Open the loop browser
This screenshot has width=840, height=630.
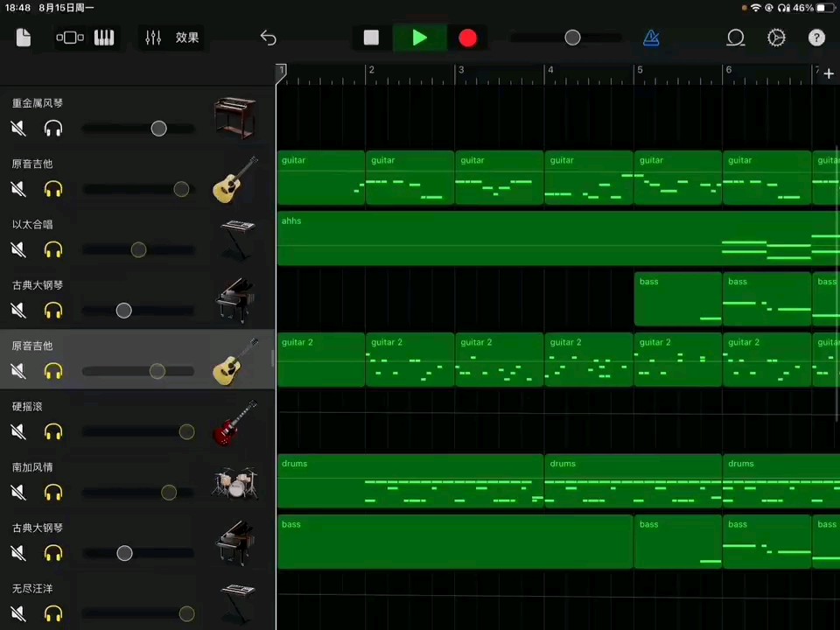pyautogui.click(x=736, y=38)
